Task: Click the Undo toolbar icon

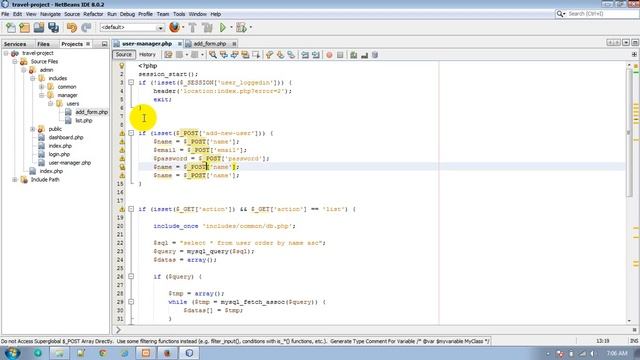Action: [72, 28]
